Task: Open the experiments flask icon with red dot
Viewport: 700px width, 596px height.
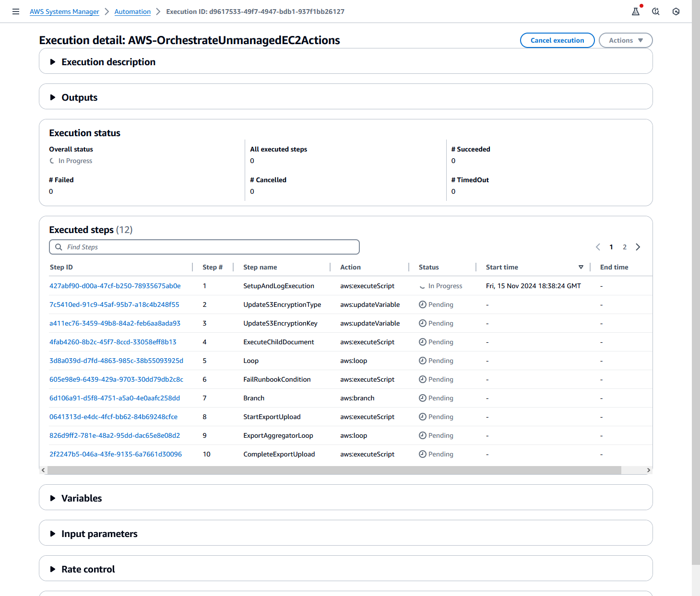Action: (636, 12)
